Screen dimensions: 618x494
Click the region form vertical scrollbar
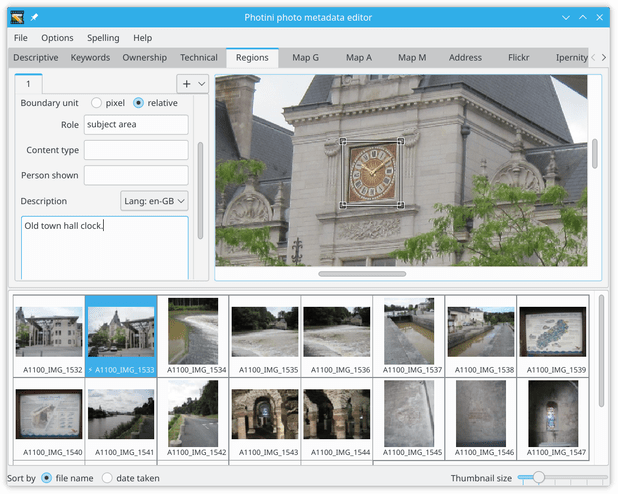point(200,190)
